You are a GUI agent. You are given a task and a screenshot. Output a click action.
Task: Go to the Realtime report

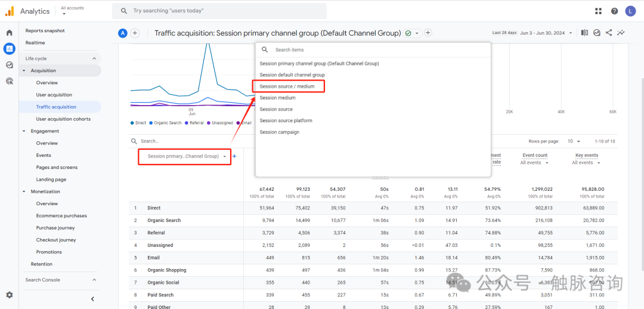(35, 43)
